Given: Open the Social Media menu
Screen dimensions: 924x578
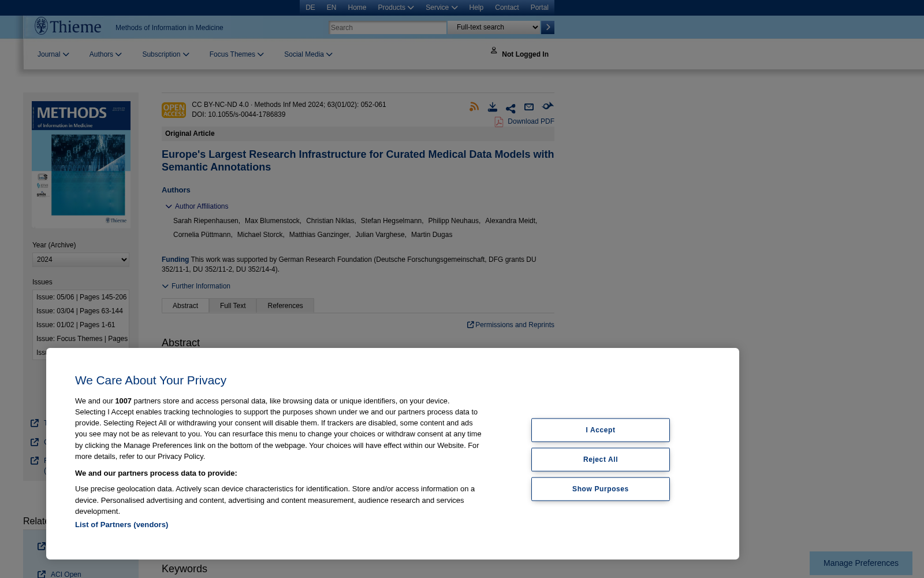Looking at the screenshot, I should click(x=308, y=54).
